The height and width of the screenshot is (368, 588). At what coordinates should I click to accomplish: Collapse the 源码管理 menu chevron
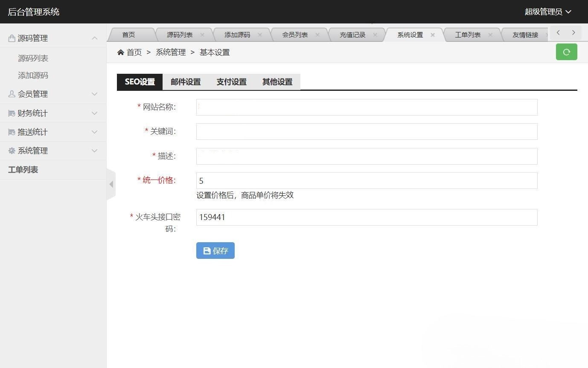point(94,38)
